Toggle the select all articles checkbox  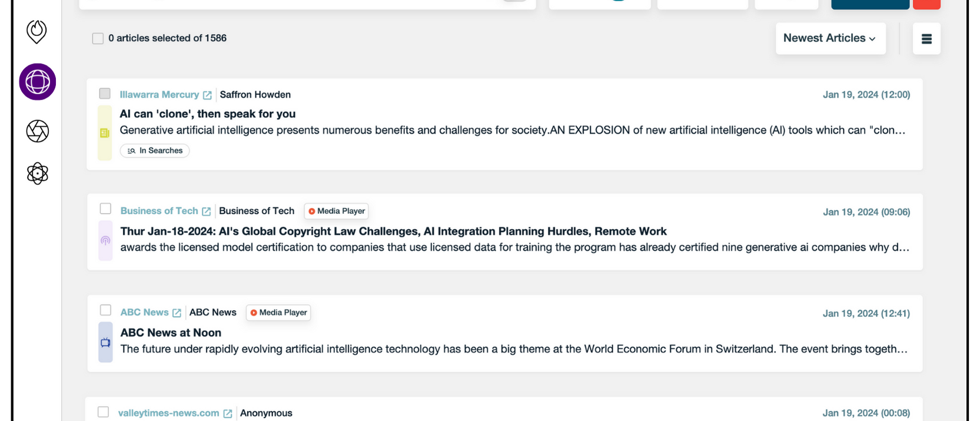pos(98,38)
